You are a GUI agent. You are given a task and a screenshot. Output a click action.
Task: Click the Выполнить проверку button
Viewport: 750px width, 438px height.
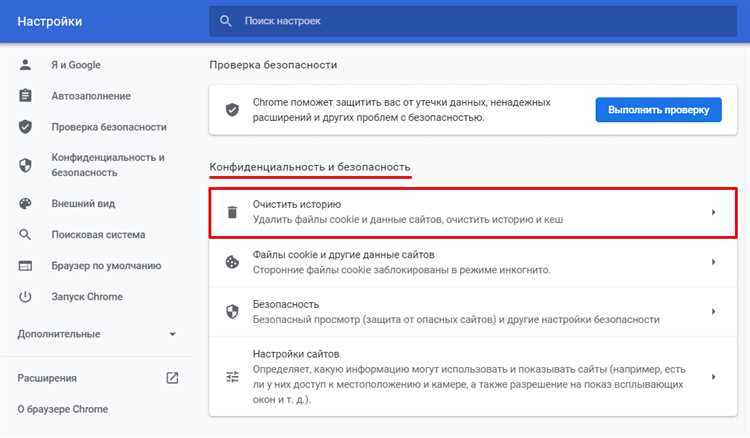[x=659, y=110]
